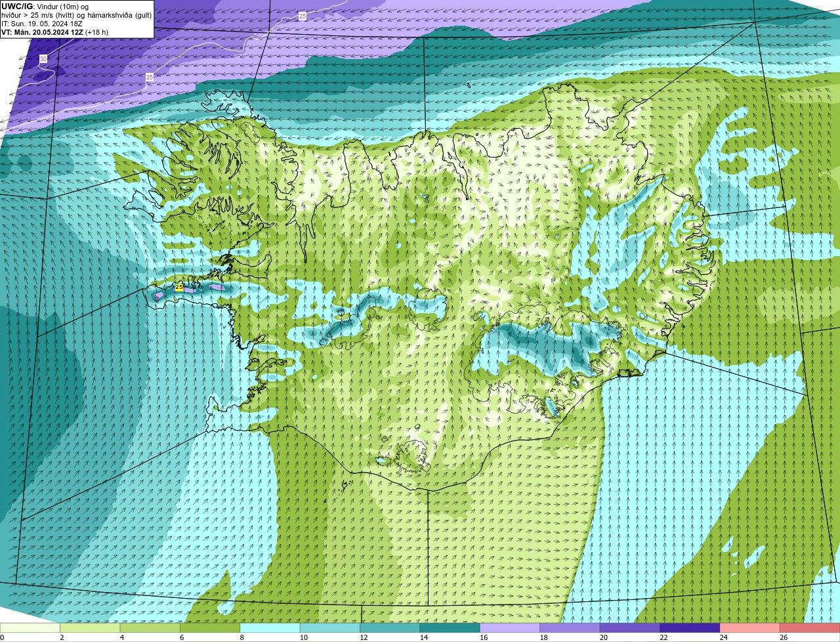840x642 pixels.
Task: Click the '25' contour label at the top edge
Action: coord(303,16)
